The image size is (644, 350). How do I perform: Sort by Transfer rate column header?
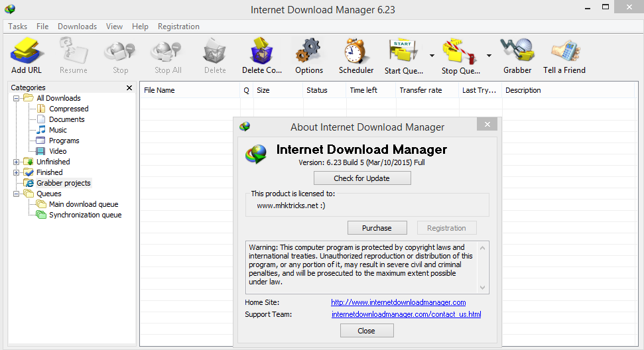pyautogui.click(x=426, y=90)
